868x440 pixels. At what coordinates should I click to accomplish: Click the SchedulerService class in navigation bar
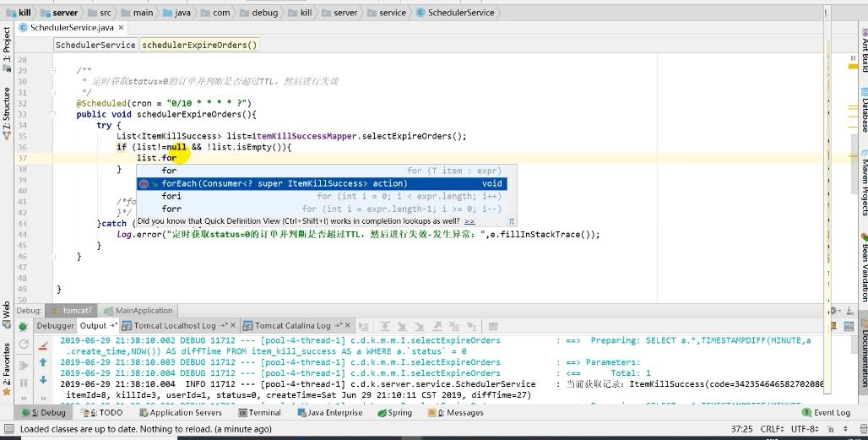(455, 12)
